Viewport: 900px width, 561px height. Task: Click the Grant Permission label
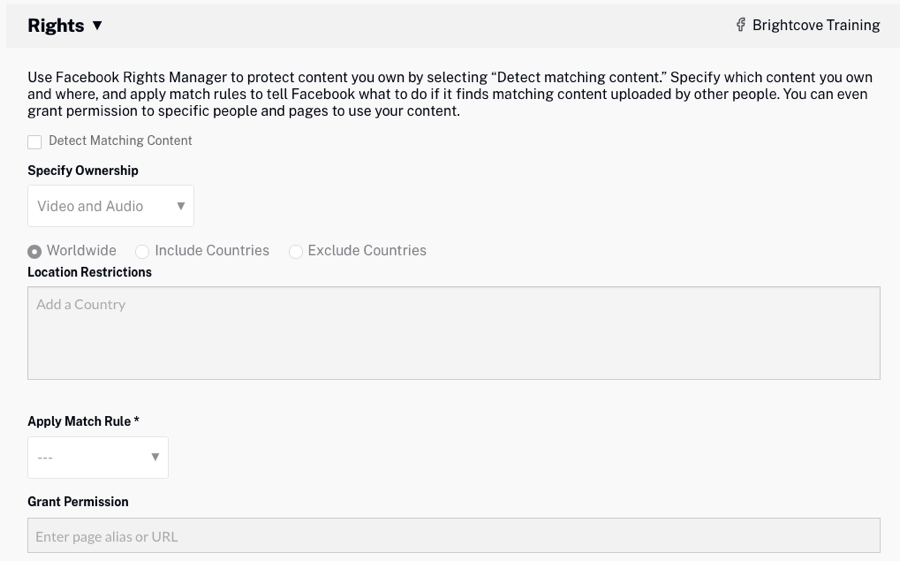[78, 501]
